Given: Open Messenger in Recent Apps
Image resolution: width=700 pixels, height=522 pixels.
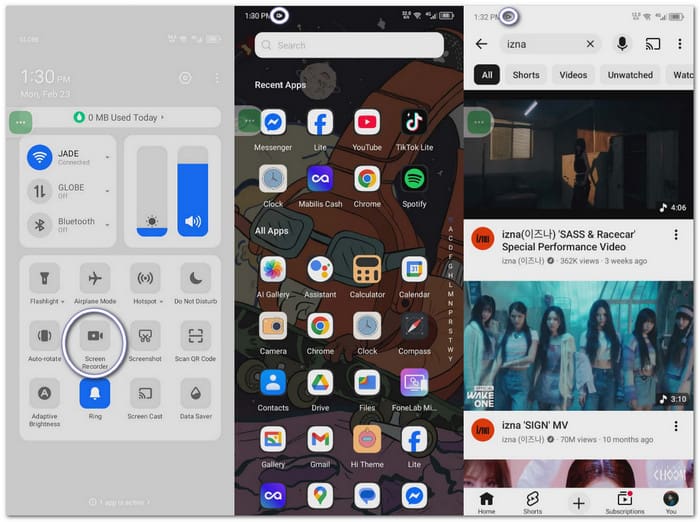Looking at the screenshot, I should [x=273, y=122].
